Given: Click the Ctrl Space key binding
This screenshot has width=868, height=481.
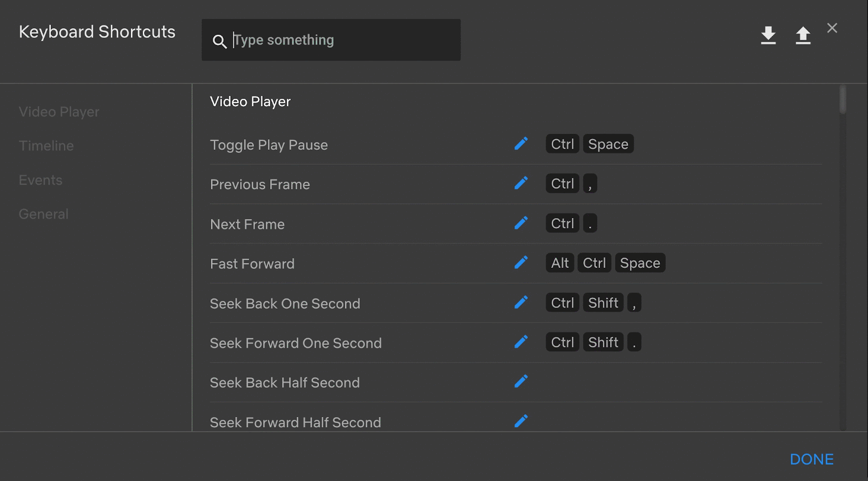Looking at the screenshot, I should tap(590, 144).
